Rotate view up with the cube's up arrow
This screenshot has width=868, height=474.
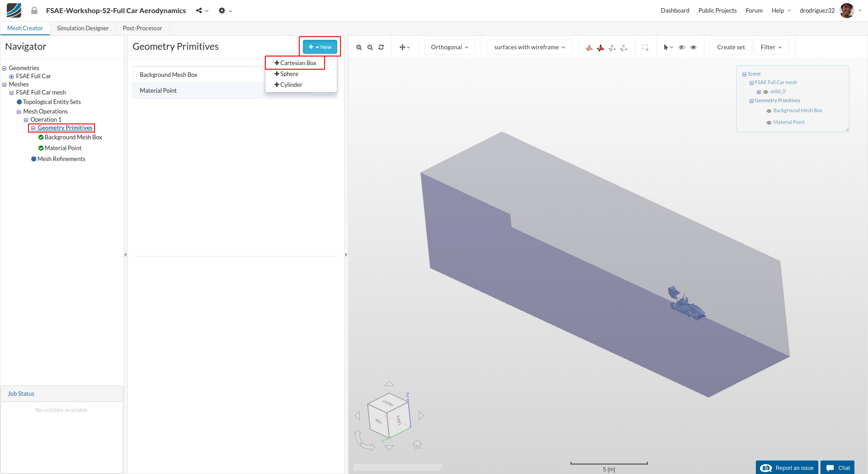pyautogui.click(x=389, y=384)
